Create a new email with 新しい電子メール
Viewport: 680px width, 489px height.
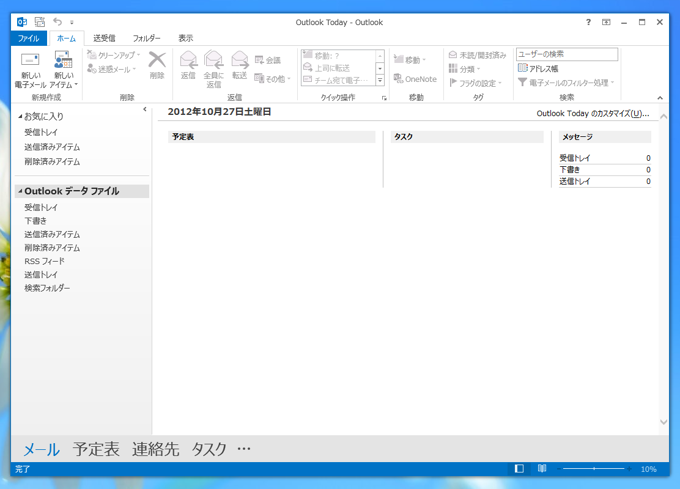(30, 69)
